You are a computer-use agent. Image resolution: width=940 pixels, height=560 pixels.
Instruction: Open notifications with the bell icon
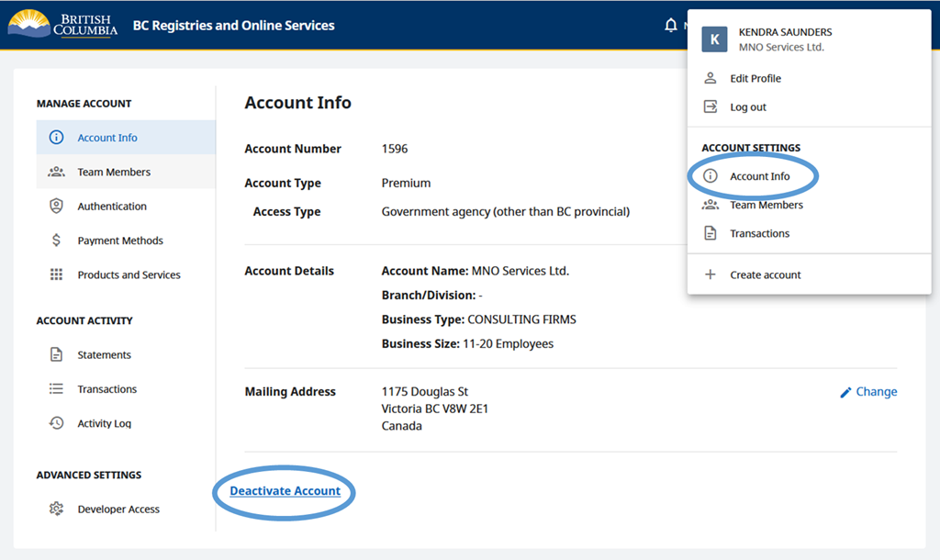pos(670,26)
